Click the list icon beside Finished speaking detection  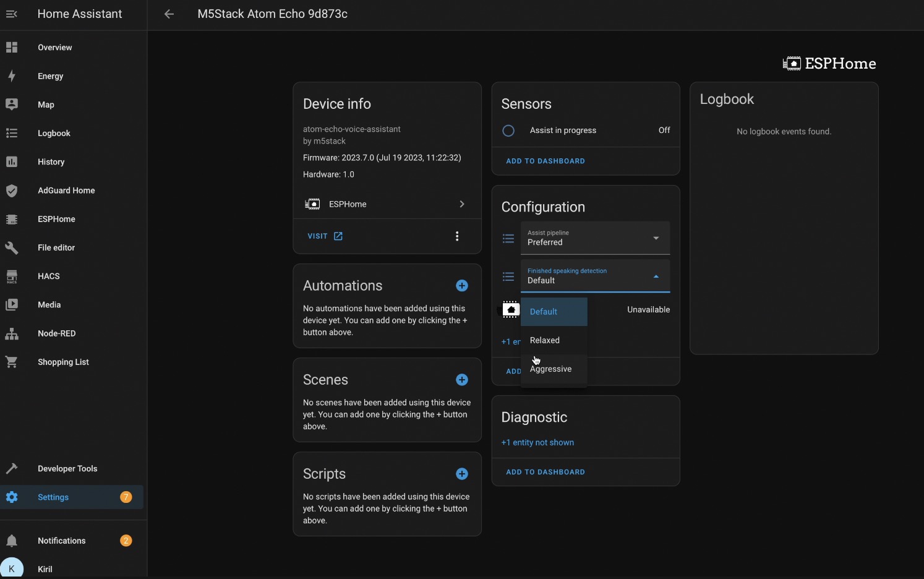point(508,277)
